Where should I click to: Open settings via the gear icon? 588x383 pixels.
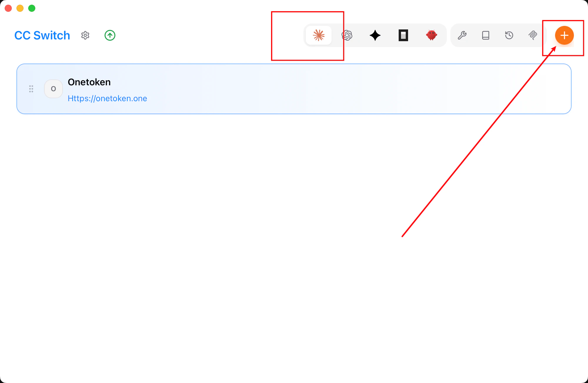pos(85,35)
